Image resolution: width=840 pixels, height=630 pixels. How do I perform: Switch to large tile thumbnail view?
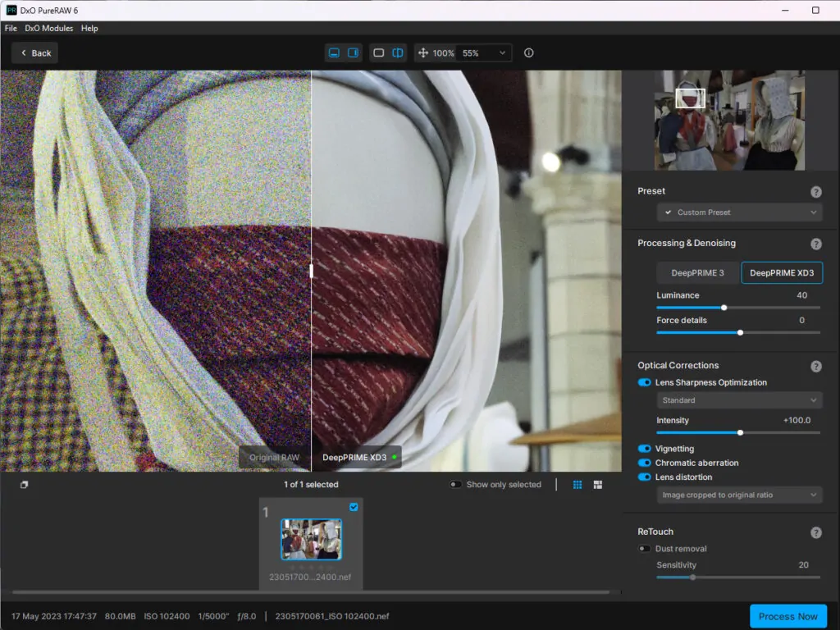tap(598, 485)
